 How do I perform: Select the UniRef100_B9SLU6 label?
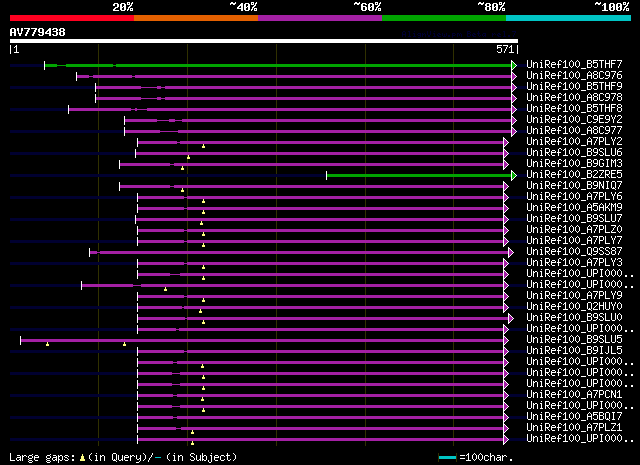574,153
